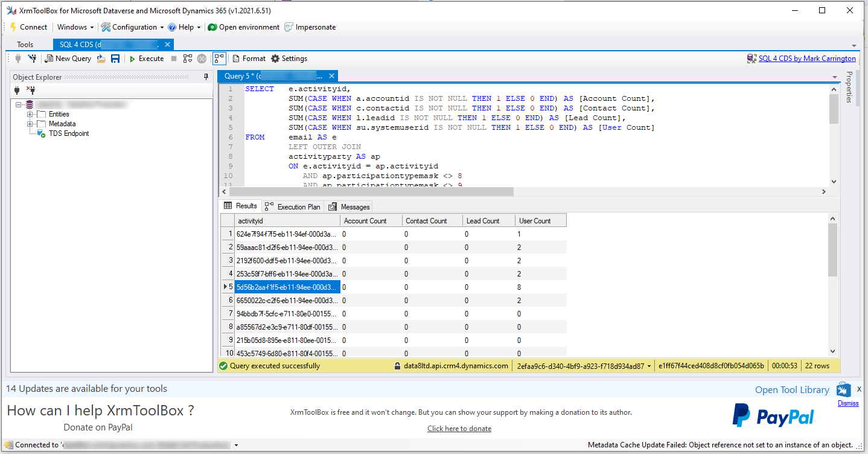This screenshot has height=454, width=868.
Task: Switch to the Results tab
Action: [x=241, y=206]
